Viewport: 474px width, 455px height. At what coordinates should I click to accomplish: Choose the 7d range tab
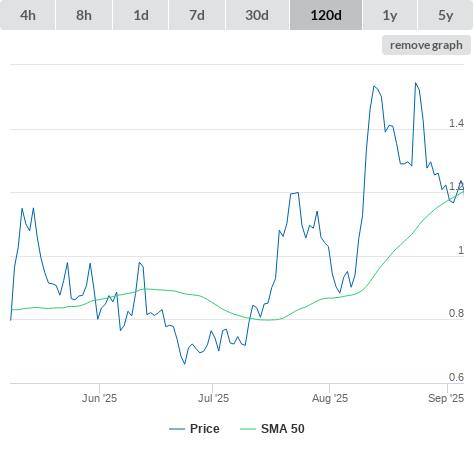pyautogui.click(x=197, y=15)
